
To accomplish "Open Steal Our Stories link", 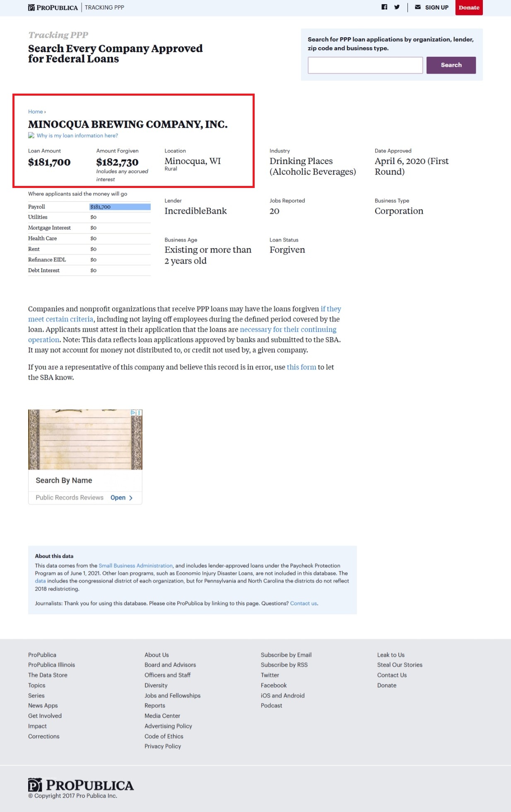I will (400, 665).
